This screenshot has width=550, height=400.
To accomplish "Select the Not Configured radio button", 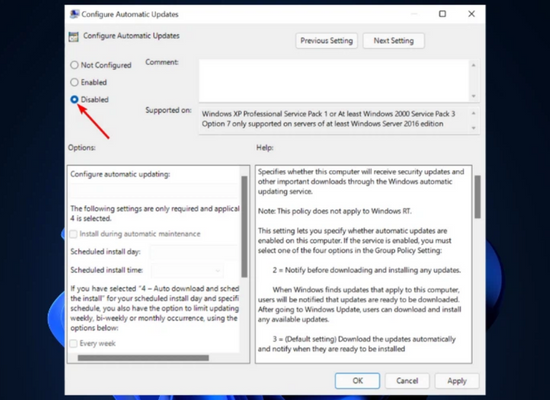I will coord(74,65).
